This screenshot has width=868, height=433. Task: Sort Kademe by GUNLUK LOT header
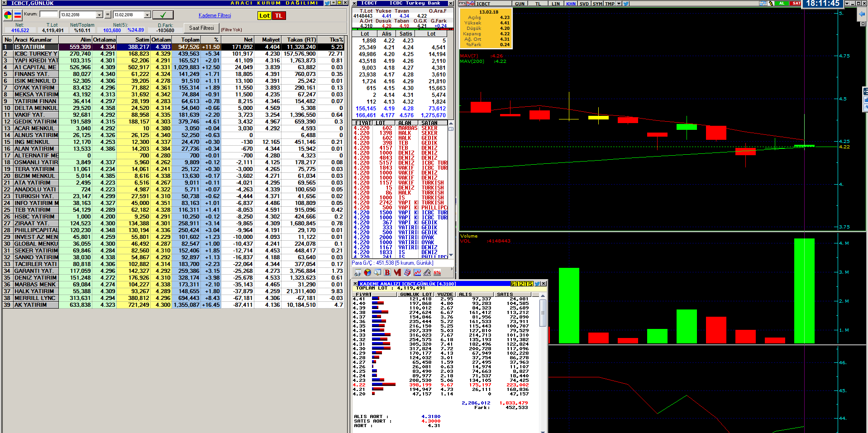(416, 295)
